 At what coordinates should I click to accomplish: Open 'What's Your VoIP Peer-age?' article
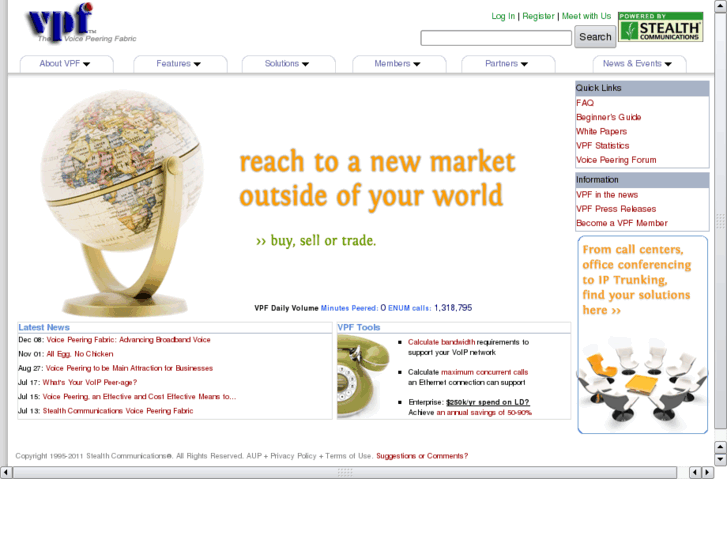[90, 383]
